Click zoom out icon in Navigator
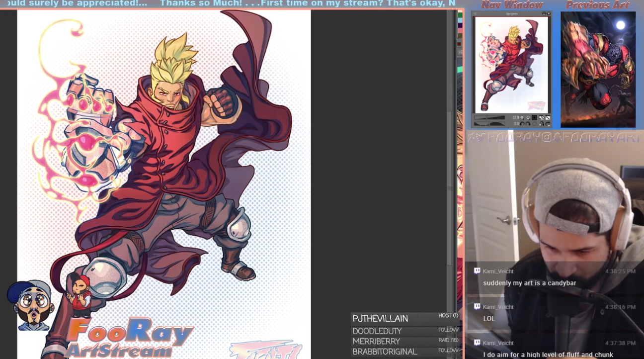The height and width of the screenshot is (359, 644). click(x=522, y=118)
